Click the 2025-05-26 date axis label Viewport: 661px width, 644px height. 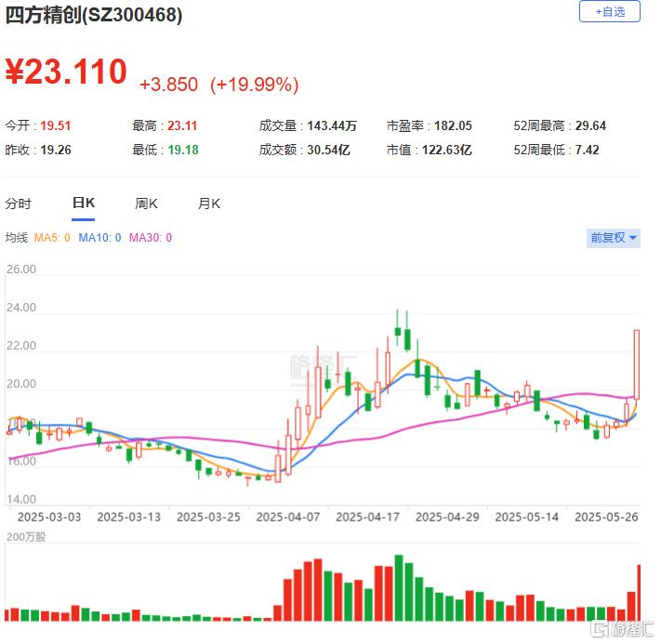[x=607, y=517]
